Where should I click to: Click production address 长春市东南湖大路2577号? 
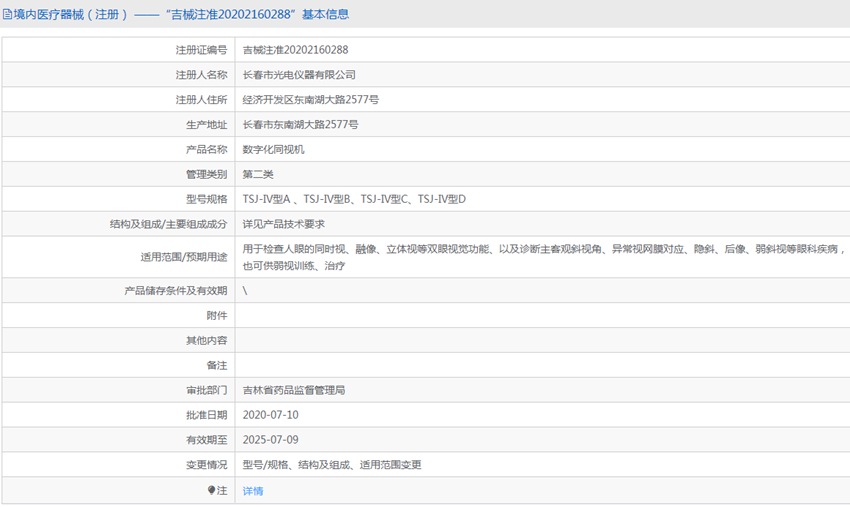pyautogui.click(x=300, y=125)
